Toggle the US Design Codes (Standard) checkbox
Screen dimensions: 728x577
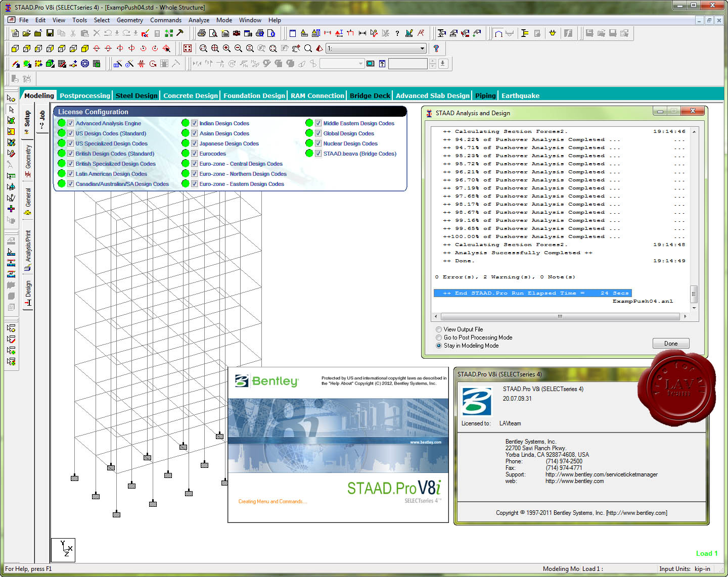(71, 133)
